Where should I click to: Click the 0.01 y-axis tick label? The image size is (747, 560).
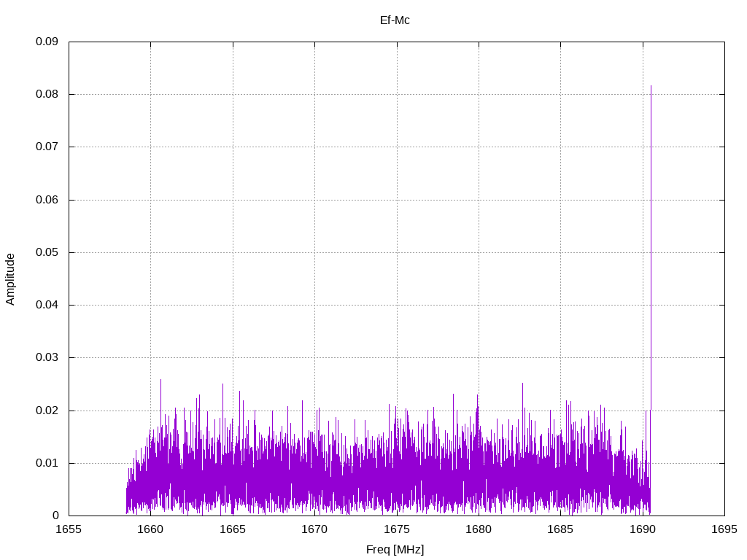[47, 463]
